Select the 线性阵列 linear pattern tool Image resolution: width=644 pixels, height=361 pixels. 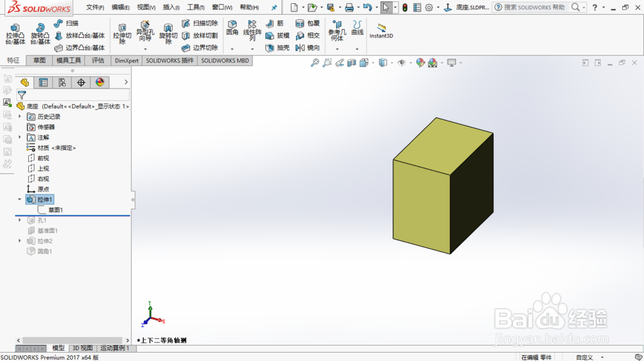coord(252,30)
